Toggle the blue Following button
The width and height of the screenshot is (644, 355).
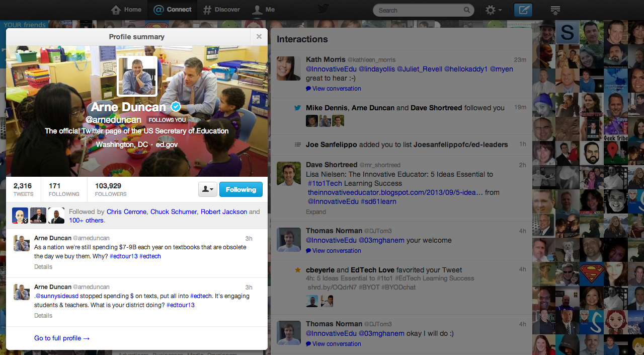pyautogui.click(x=241, y=189)
